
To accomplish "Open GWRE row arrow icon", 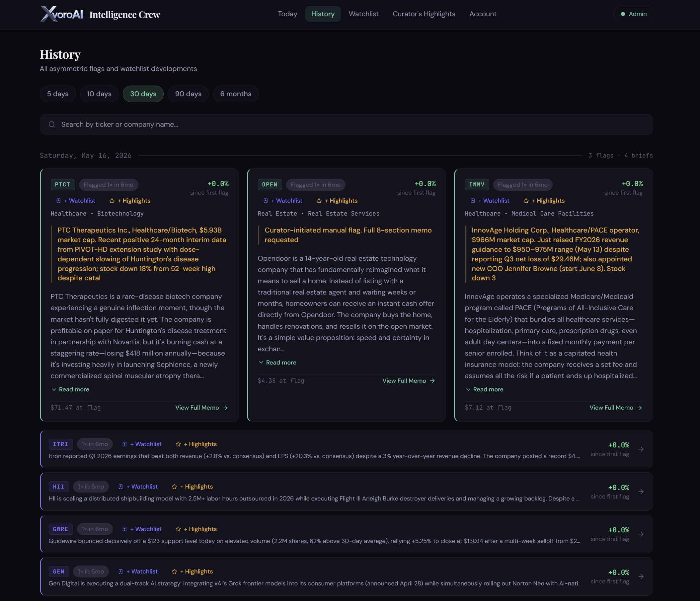I will click(641, 534).
